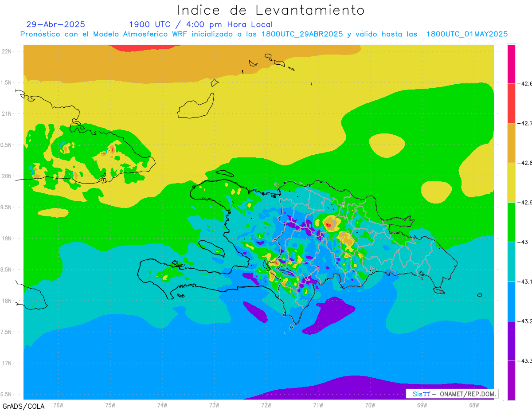532x411 pixels.
Task: Select the green segment of the color legend
Action: pyautogui.click(x=511, y=222)
